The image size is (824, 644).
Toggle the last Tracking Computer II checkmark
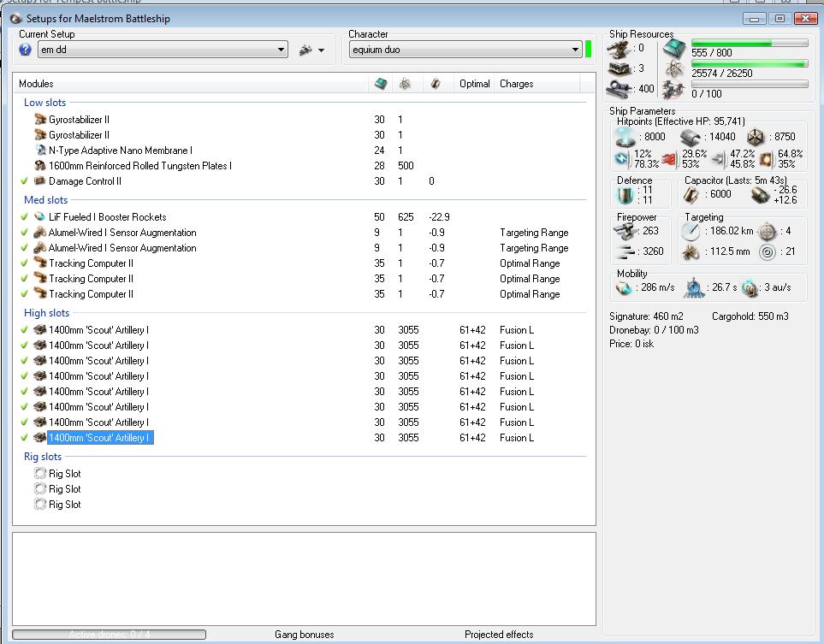tap(24, 294)
